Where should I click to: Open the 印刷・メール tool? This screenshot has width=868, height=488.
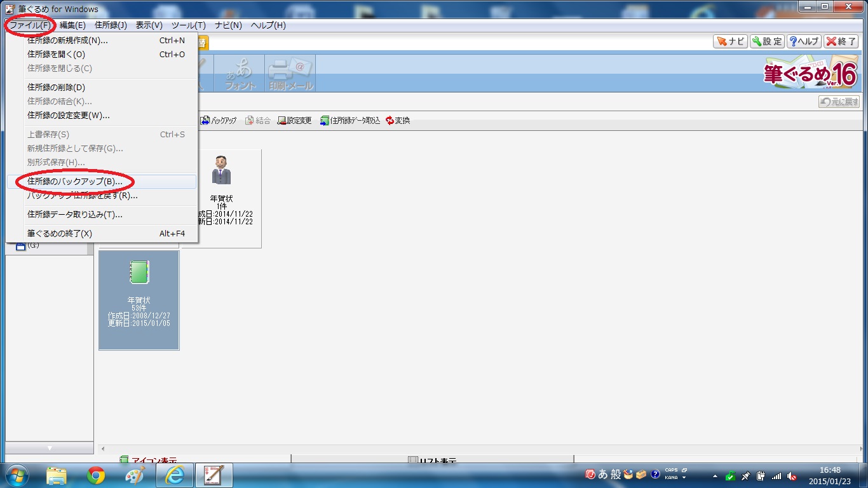pos(290,74)
